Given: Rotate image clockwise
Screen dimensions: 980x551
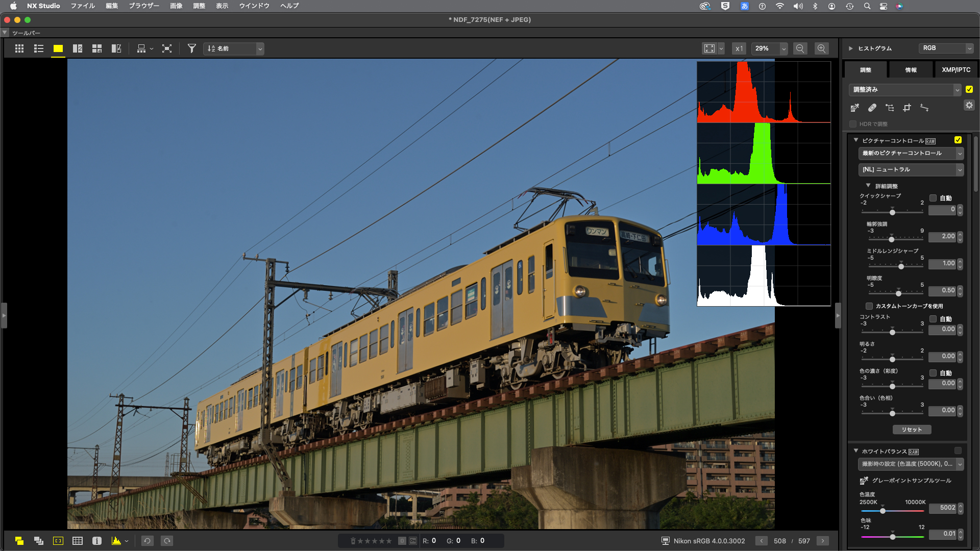Looking at the screenshot, I should pyautogui.click(x=167, y=541).
